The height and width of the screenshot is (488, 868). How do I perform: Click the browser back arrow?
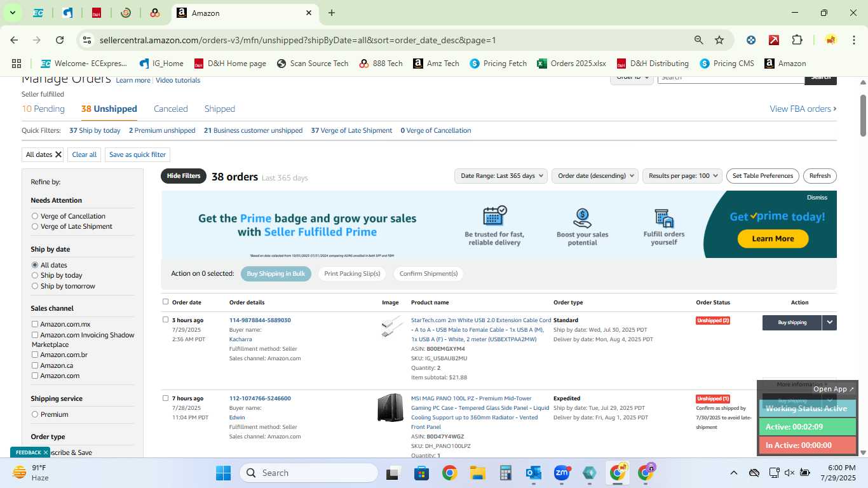coord(14,40)
